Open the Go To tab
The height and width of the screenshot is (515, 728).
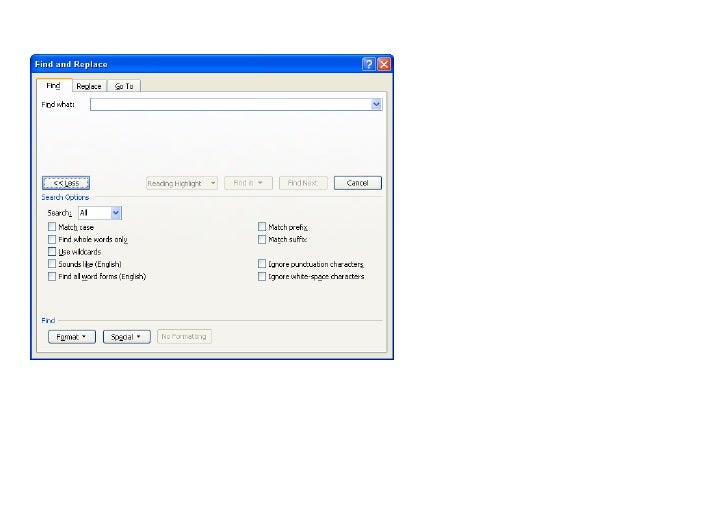[124, 86]
